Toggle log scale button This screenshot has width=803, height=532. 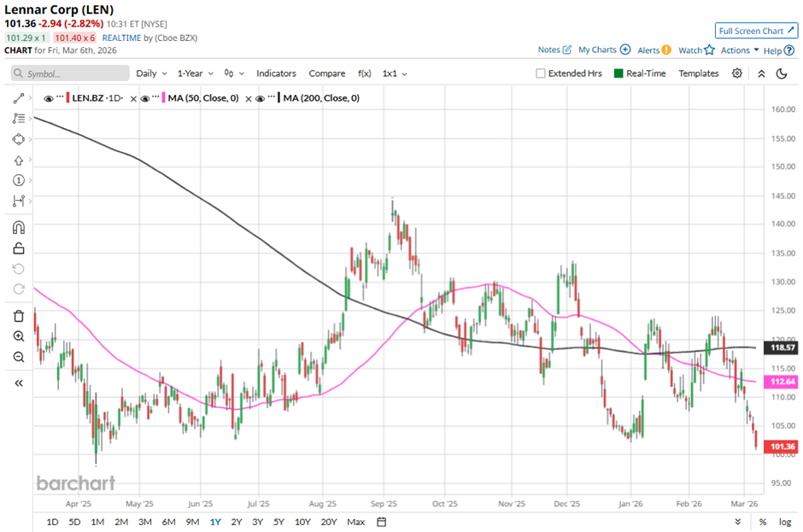coord(785,522)
